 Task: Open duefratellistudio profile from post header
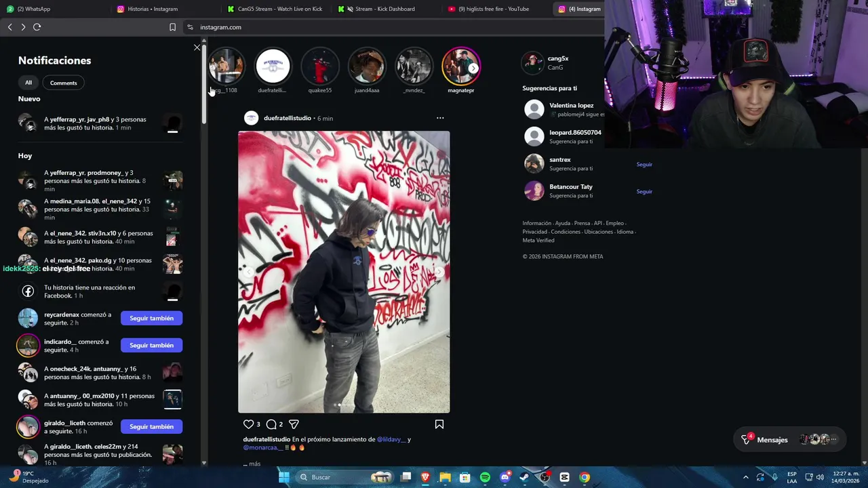pyautogui.click(x=287, y=118)
